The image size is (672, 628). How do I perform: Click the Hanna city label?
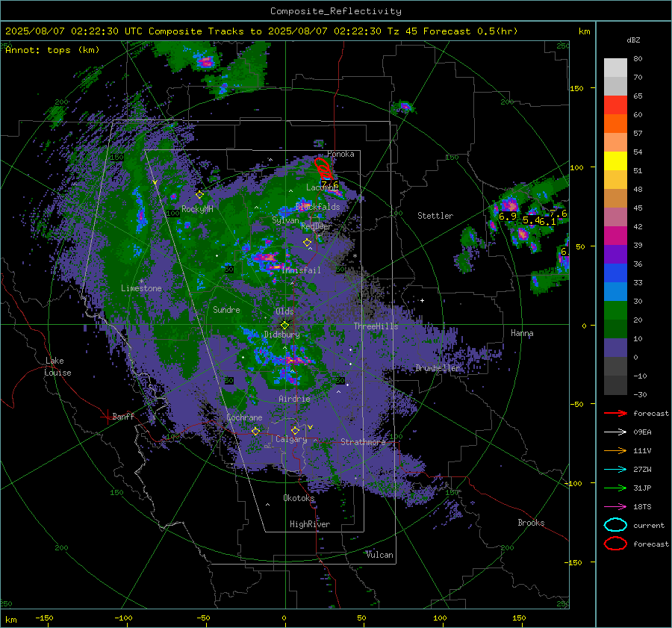point(522,333)
